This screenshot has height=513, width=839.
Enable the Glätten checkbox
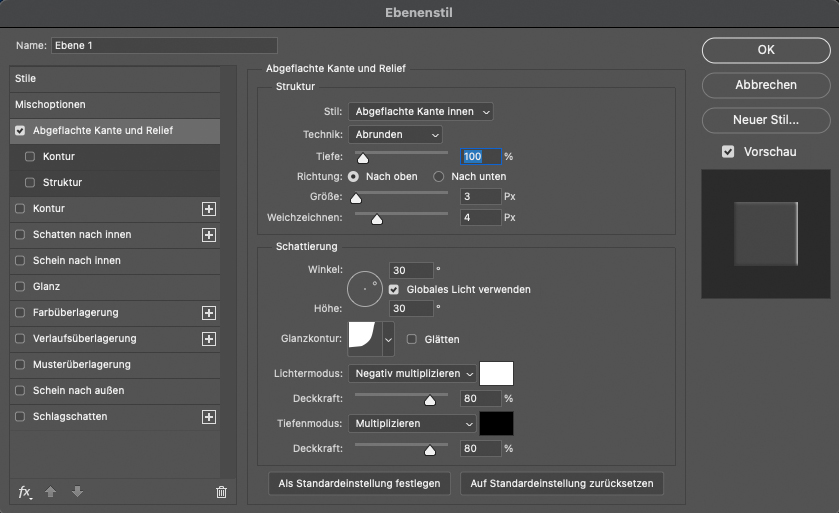coord(411,339)
